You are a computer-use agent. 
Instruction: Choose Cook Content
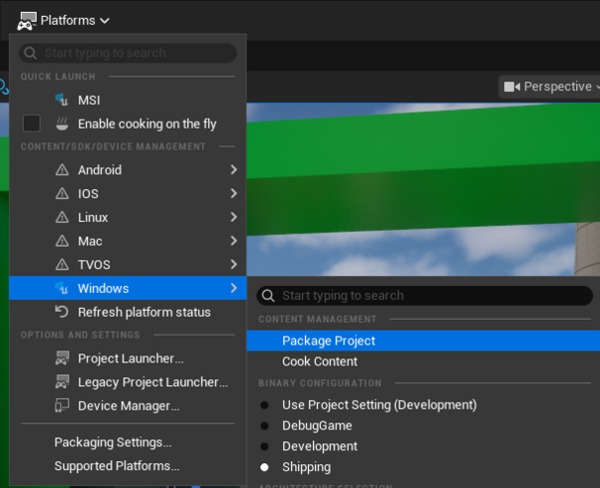tap(424, 361)
